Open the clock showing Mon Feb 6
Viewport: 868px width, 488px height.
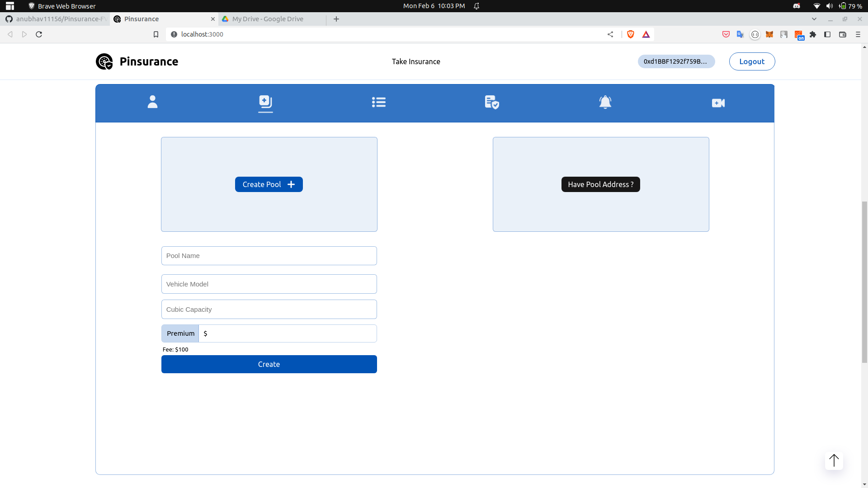coord(434,6)
